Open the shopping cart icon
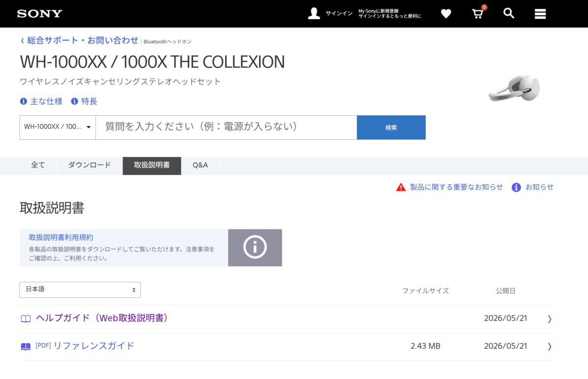 pyautogui.click(x=478, y=13)
